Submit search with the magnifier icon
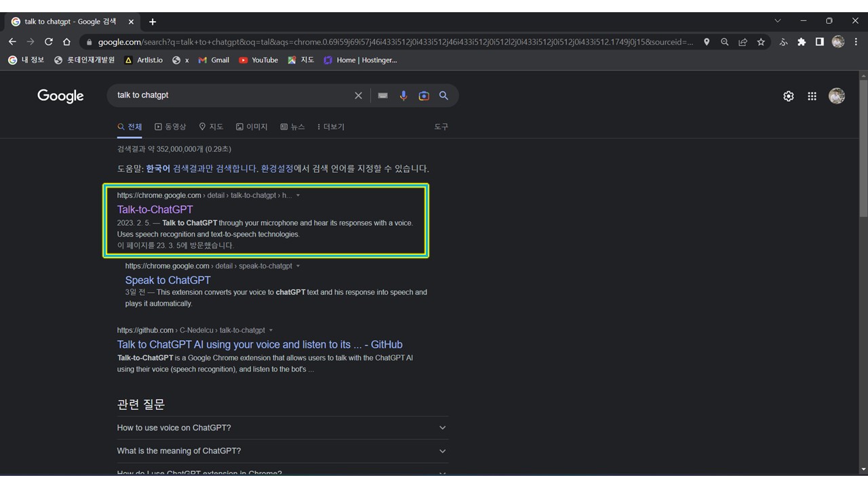The width and height of the screenshot is (868, 488). tap(443, 96)
